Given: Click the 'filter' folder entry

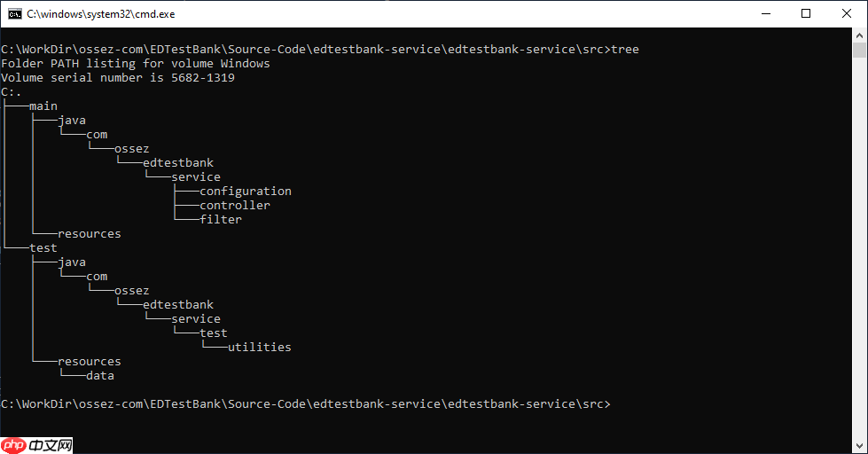Looking at the screenshot, I should (221, 220).
